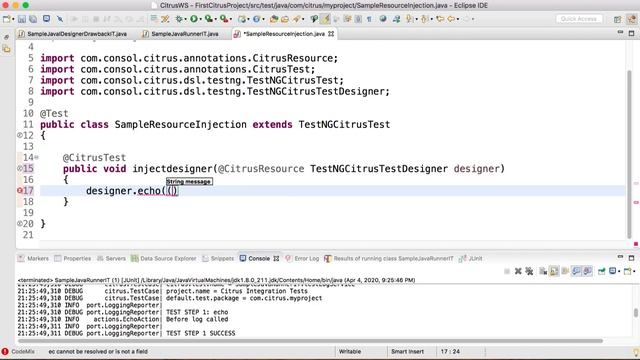Close the SampleResourceInjection.java tab
The height and width of the screenshot is (360, 640).
point(331,34)
